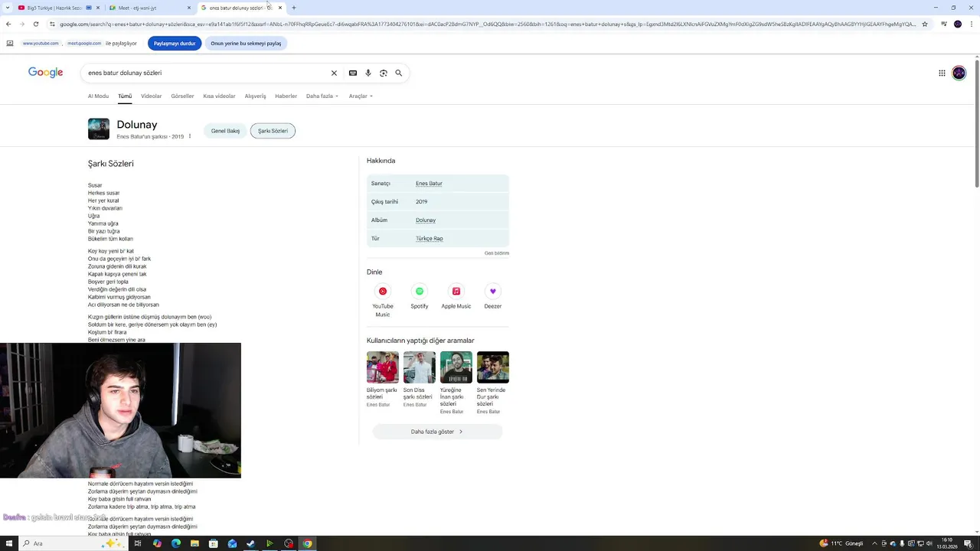Open Yüreğine İnan şarkı sözleri thumbnail
This screenshot has width=980, height=551.
[x=456, y=367]
